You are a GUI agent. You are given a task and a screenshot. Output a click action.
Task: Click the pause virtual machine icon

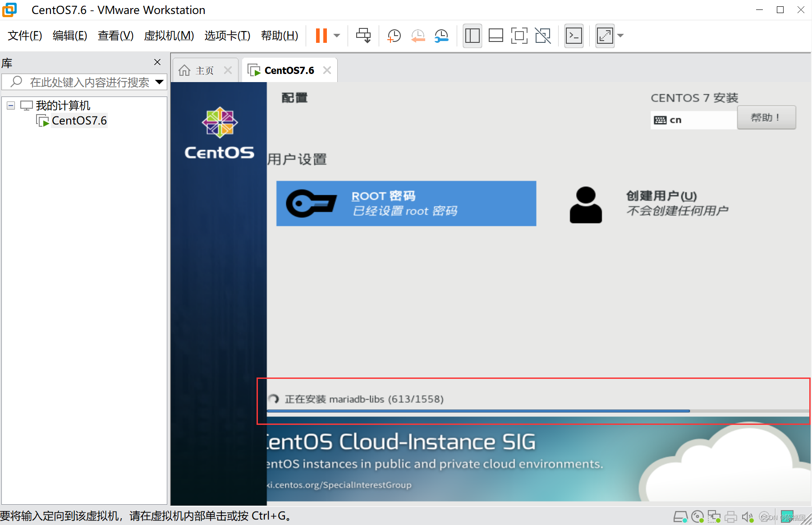click(x=321, y=36)
